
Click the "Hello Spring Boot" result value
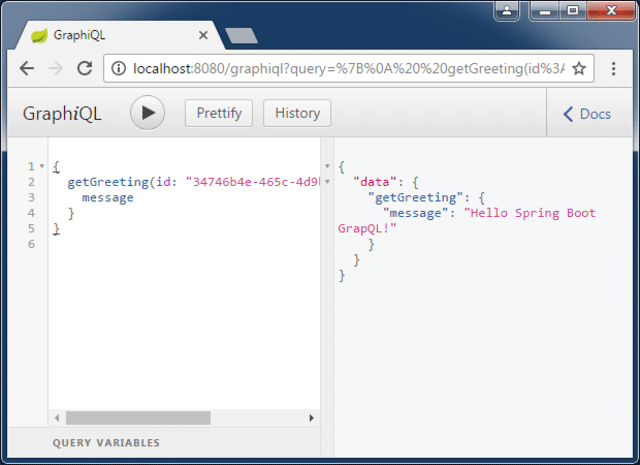click(x=530, y=213)
